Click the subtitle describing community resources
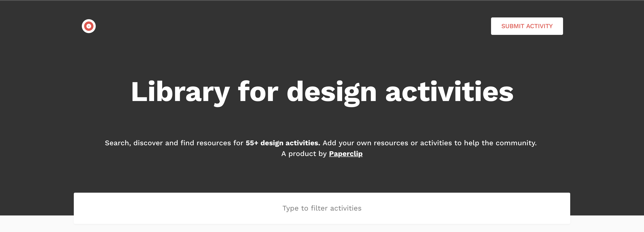The height and width of the screenshot is (232, 644). [322, 143]
